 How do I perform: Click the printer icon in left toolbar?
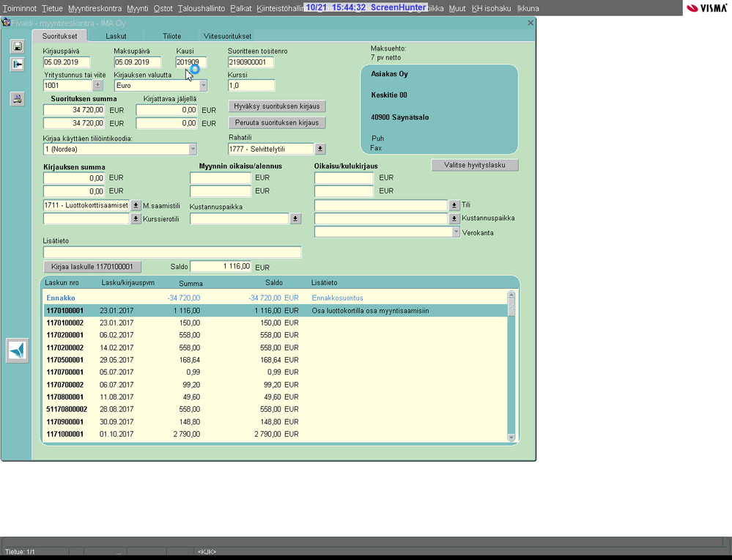click(x=18, y=98)
